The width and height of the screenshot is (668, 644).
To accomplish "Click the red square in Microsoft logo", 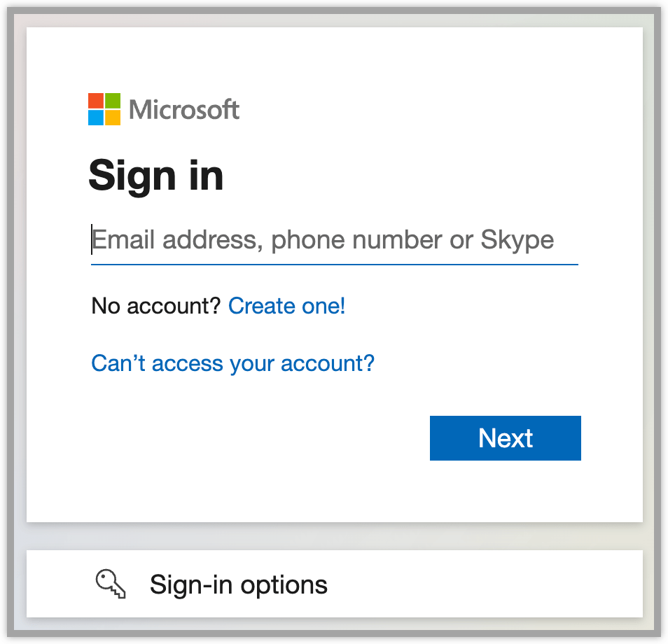I will [x=96, y=101].
